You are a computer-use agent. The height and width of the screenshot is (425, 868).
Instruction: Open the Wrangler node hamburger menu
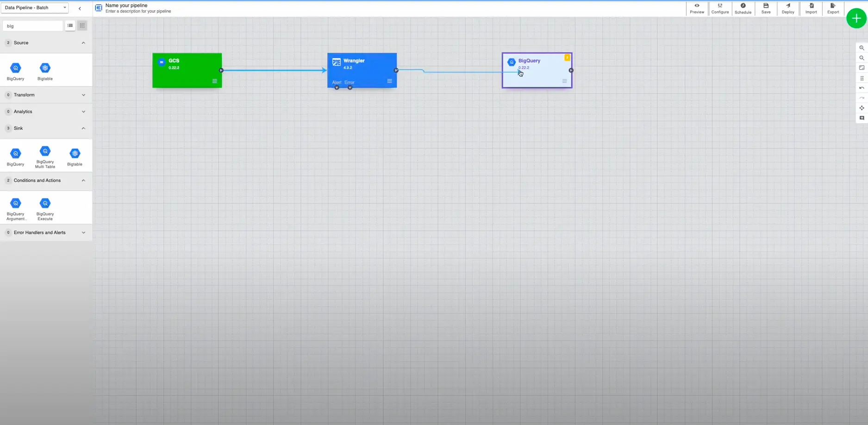click(390, 81)
